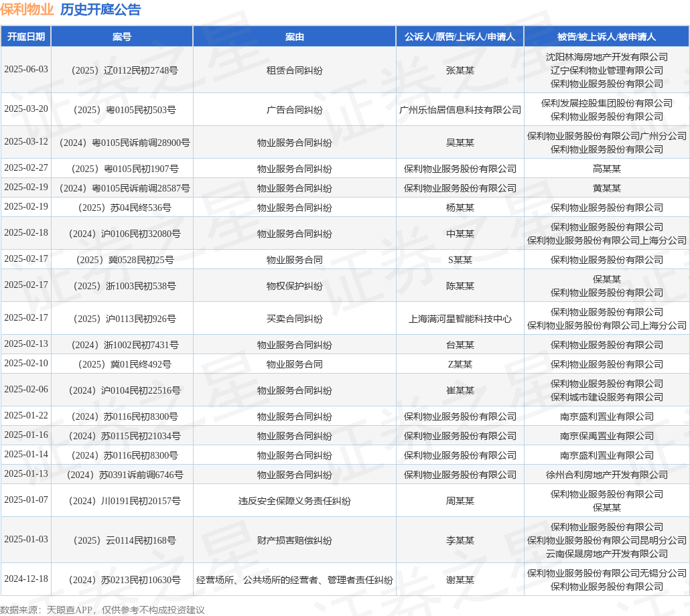Click plaintiff 杨某某
Image resolution: width=690 pixels, height=616 pixels.
point(460,208)
